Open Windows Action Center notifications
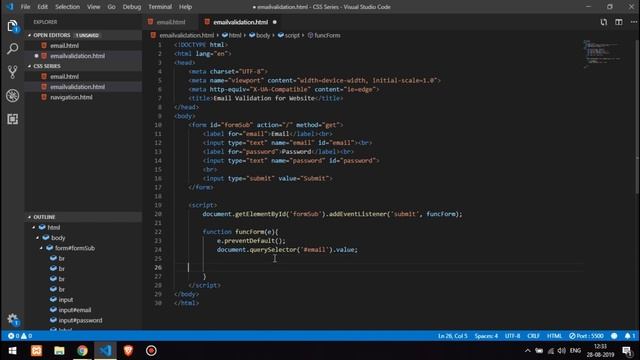The image size is (640, 360). [627, 351]
